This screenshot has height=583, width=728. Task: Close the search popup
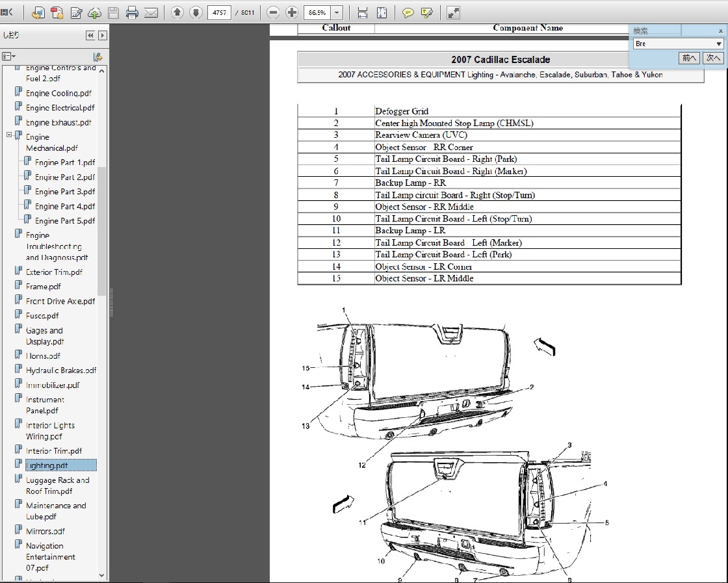click(x=721, y=31)
